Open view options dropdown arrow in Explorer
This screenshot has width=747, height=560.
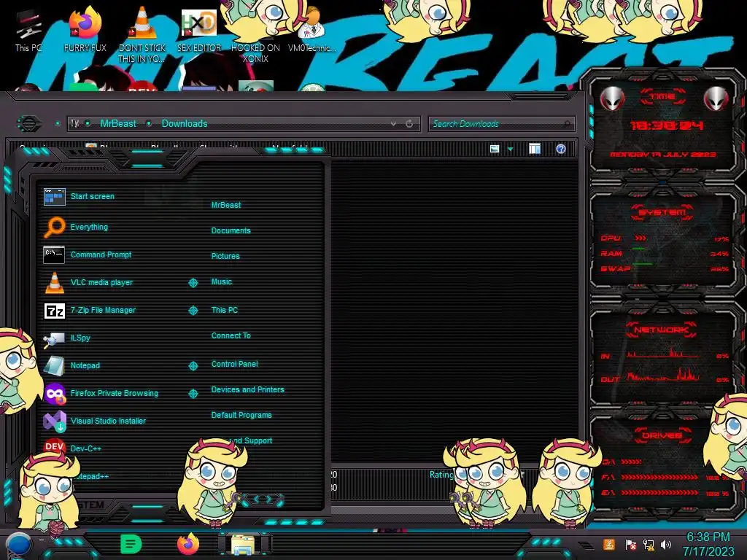coord(510,149)
